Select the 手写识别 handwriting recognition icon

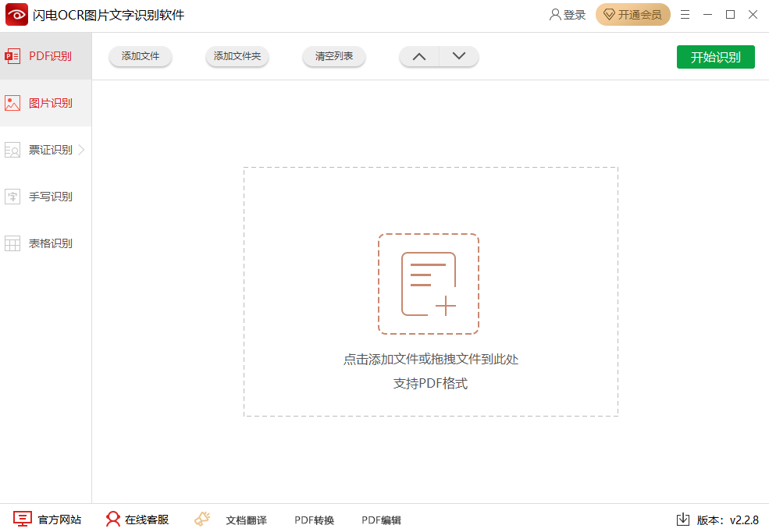pos(12,196)
